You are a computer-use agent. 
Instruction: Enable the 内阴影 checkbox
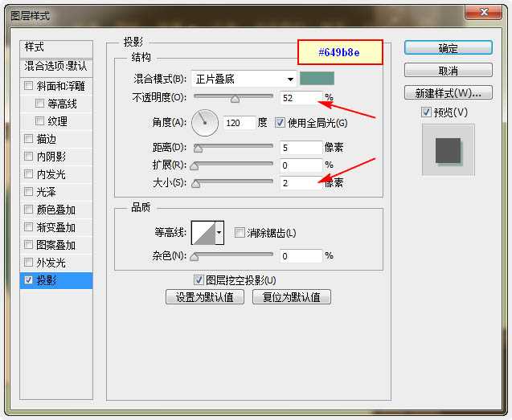click(29, 157)
